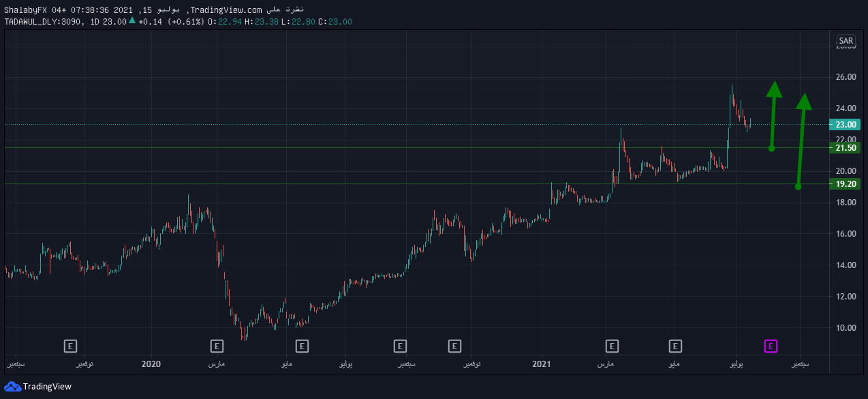Click the 12.00 price axis label

846,297
